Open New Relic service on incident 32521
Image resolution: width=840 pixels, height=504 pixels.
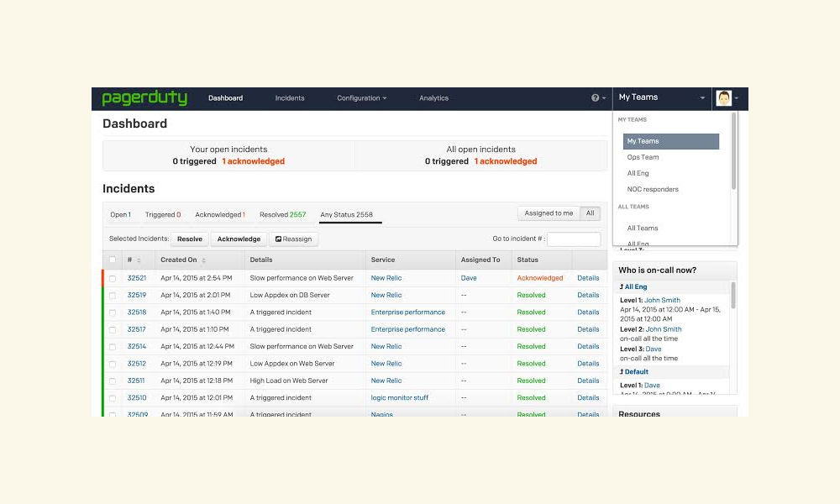(x=386, y=278)
